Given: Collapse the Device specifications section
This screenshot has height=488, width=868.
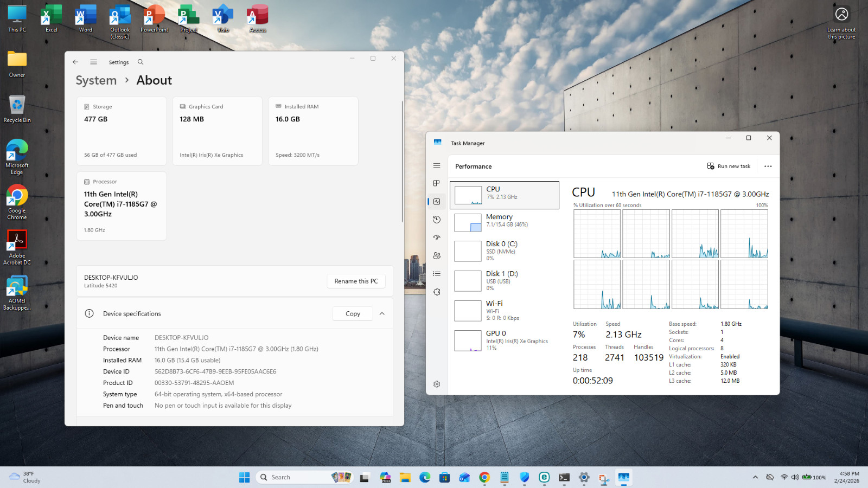Looking at the screenshot, I should pyautogui.click(x=382, y=313).
